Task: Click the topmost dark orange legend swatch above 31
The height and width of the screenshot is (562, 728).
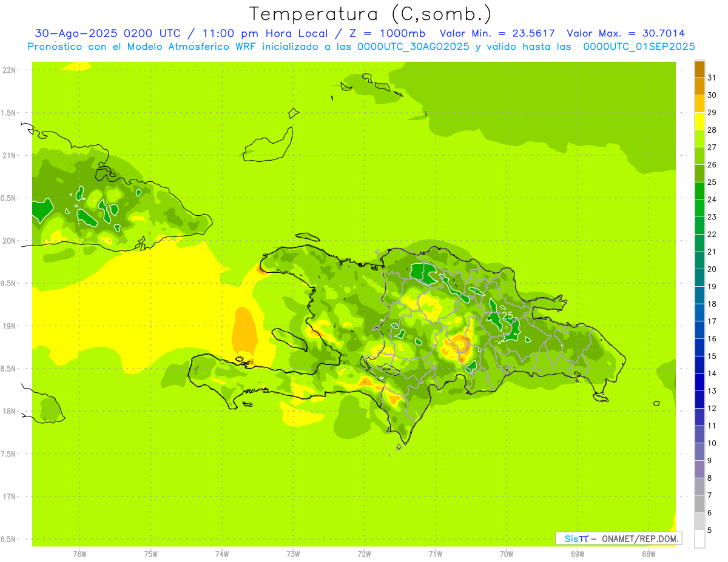Action: [x=699, y=69]
